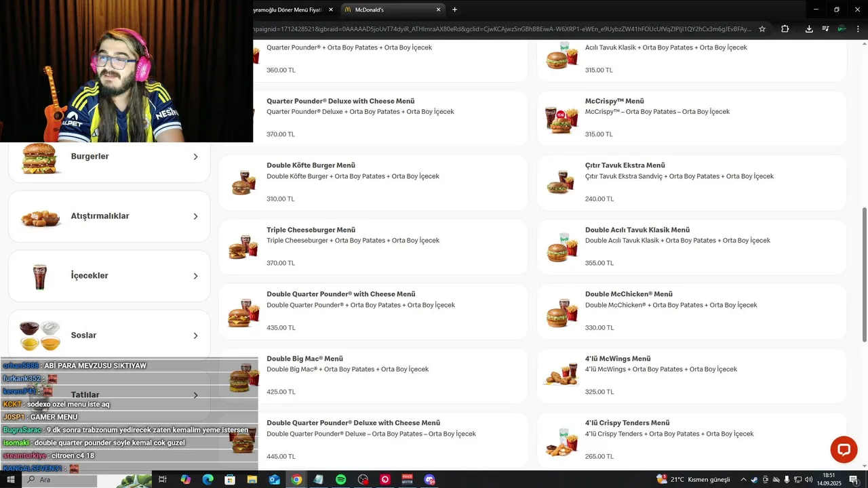Click the 240.00 TL price text
This screenshot has height=488, width=868.
[x=599, y=199]
